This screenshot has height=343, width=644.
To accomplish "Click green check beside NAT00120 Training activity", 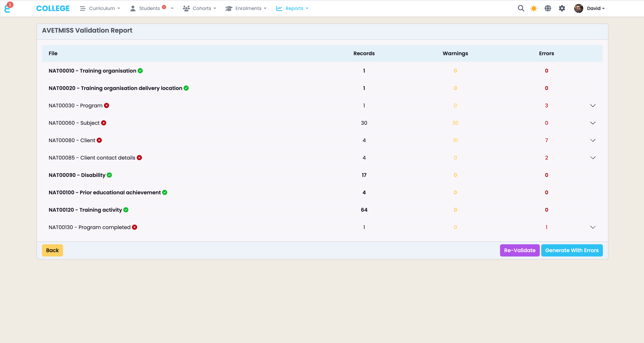I will pyautogui.click(x=126, y=210).
